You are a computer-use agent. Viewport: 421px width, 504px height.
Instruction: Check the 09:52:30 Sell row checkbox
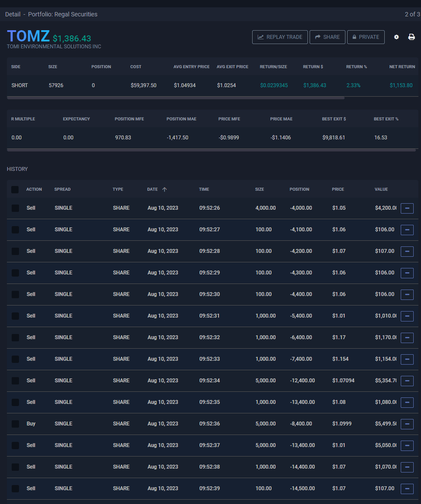click(x=15, y=294)
